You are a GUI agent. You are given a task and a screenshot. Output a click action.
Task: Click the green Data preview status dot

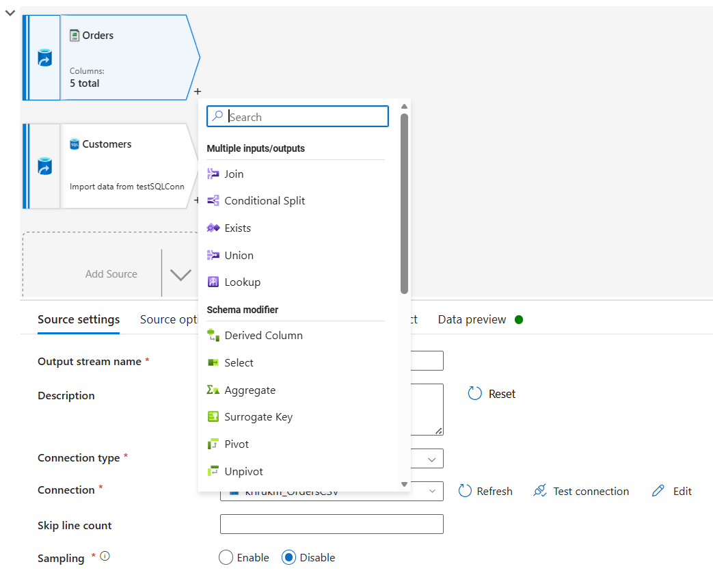519,320
